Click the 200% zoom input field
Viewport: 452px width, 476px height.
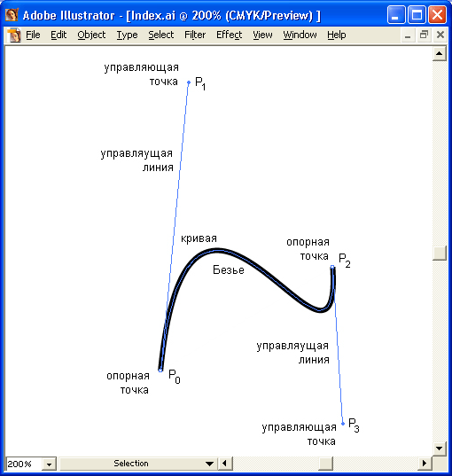(x=24, y=464)
